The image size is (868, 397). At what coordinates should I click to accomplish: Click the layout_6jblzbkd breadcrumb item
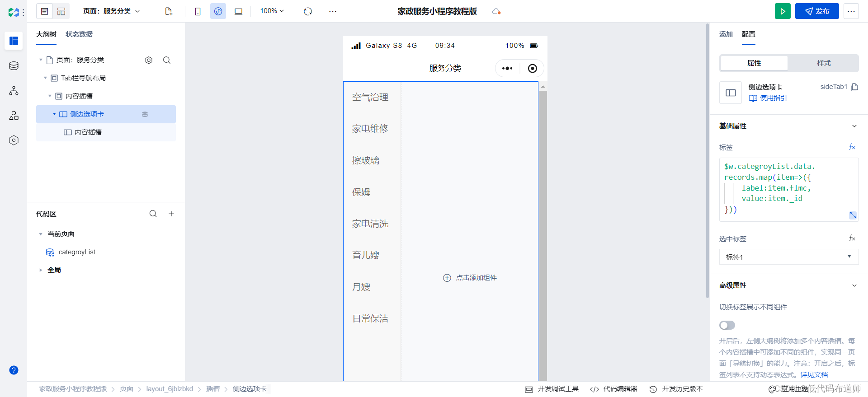pyautogui.click(x=170, y=389)
